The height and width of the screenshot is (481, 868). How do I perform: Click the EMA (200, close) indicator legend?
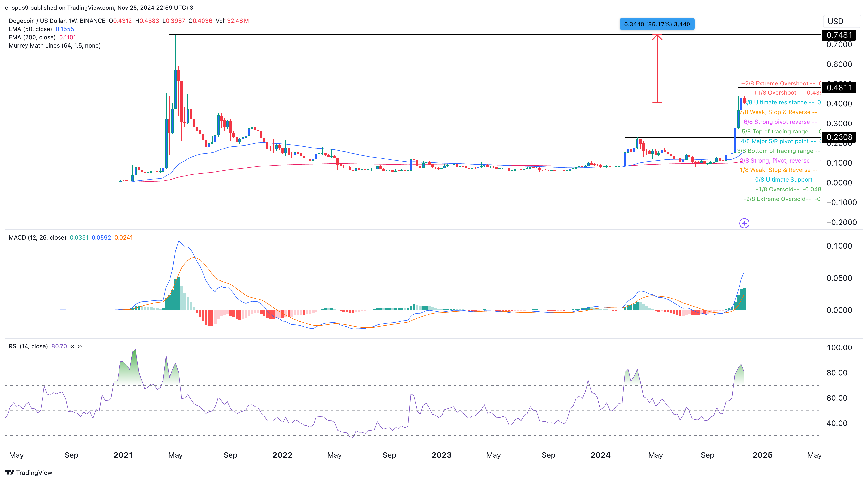coord(32,37)
